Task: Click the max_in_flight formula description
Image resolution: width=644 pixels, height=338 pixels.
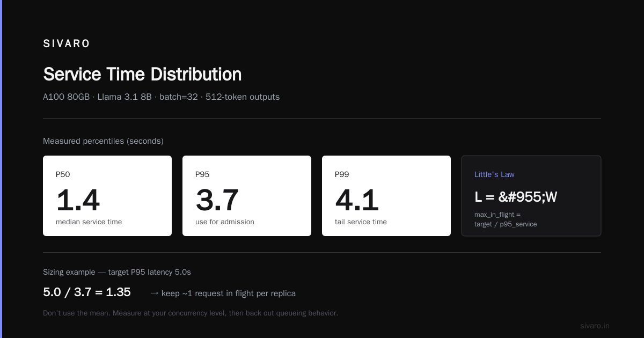Action: 506,219
